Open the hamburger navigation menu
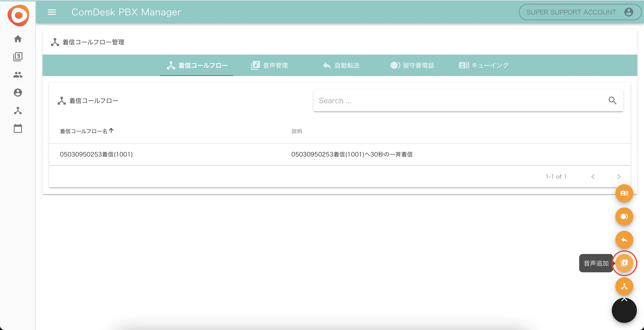Image resolution: width=644 pixels, height=330 pixels. tap(52, 12)
